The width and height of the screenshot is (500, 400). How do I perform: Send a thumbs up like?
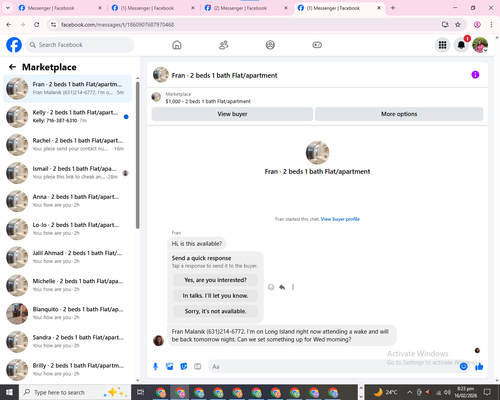pos(479,367)
